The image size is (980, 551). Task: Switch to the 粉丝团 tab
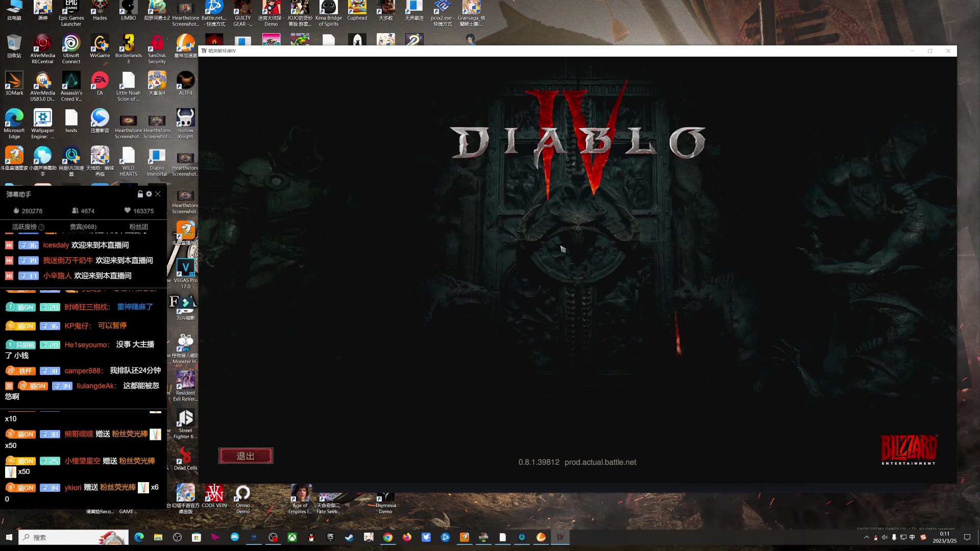[138, 227]
